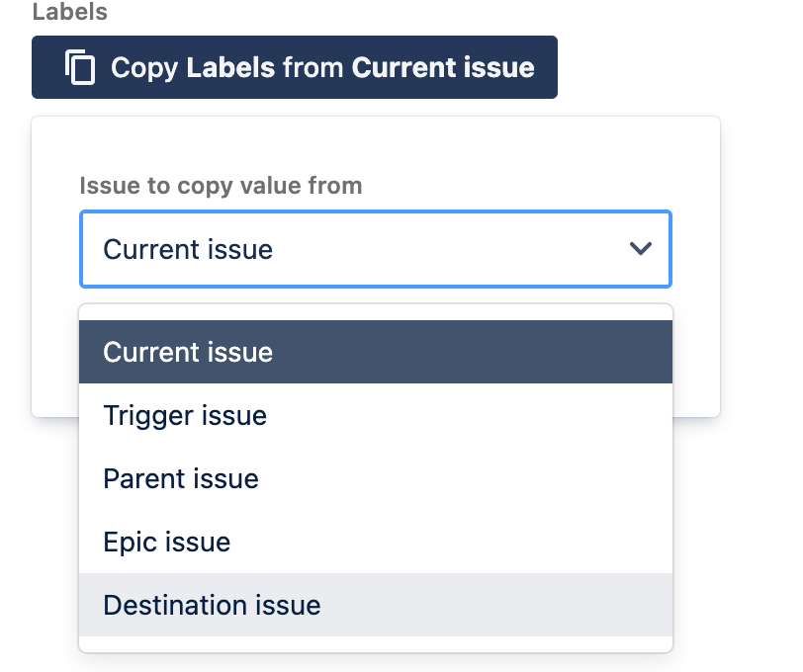Collapse the dropdown using the chevron arrow
This screenshot has height=672, width=803.
point(640,249)
